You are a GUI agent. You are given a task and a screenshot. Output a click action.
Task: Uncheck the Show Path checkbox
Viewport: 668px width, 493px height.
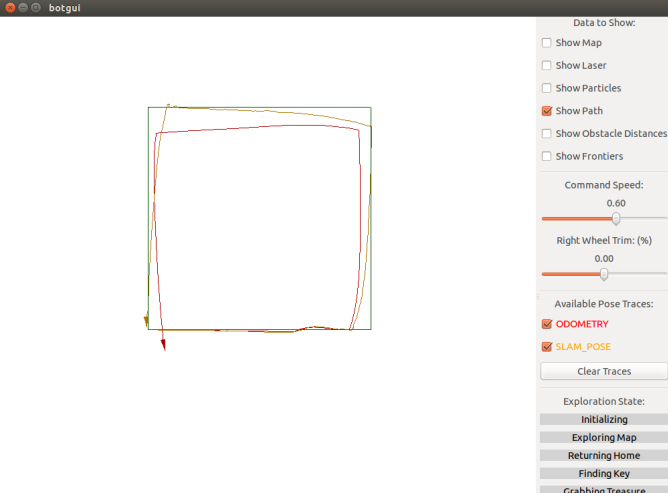tap(547, 111)
